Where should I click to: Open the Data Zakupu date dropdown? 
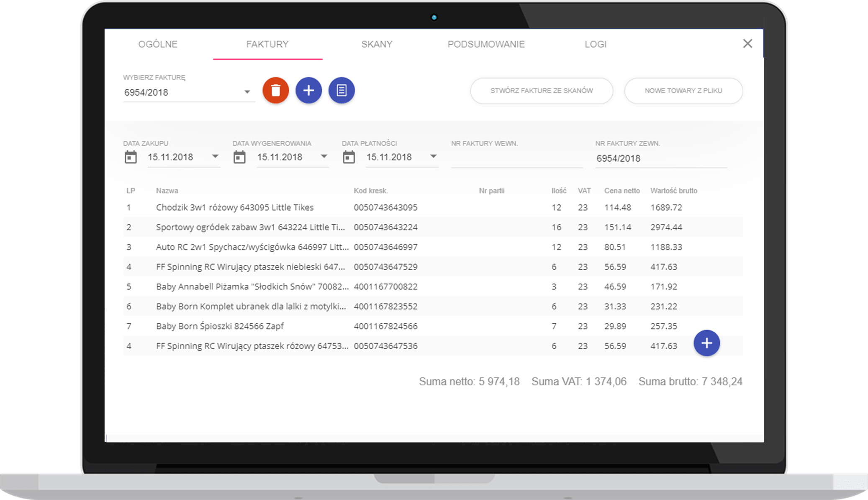click(x=216, y=156)
